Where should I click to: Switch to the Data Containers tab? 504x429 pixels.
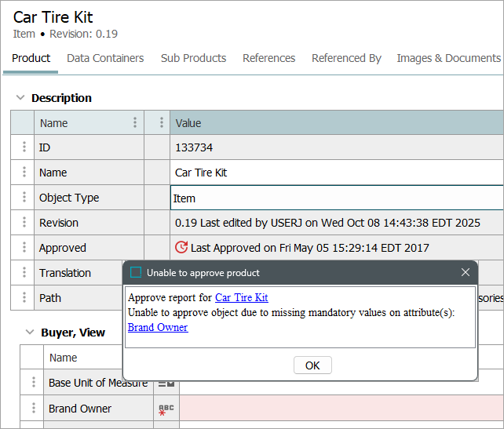(105, 58)
